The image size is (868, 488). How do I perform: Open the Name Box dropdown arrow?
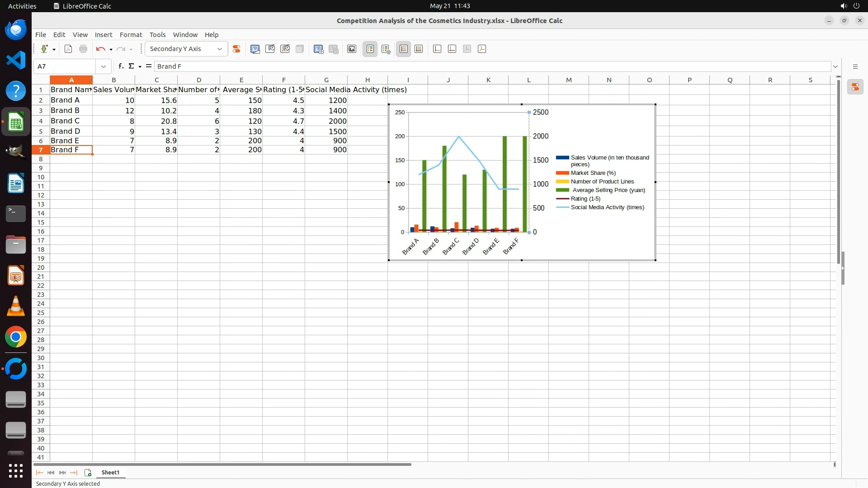pyautogui.click(x=104, y=66)
